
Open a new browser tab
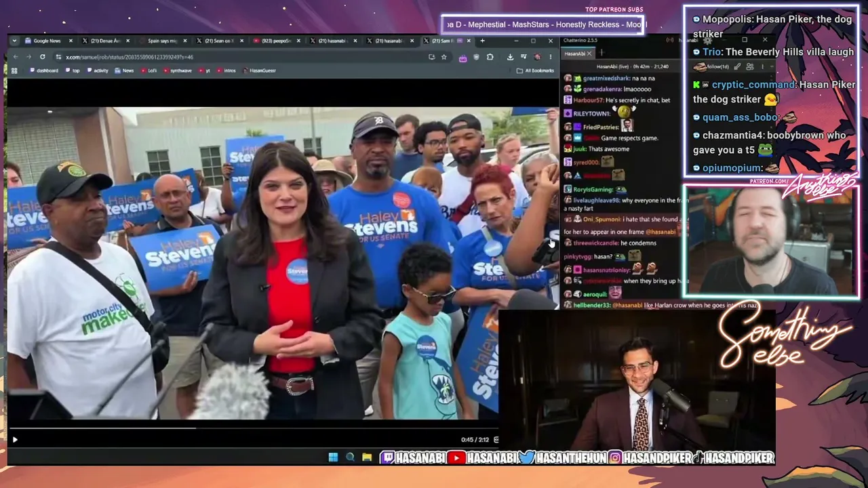pos(482,41)
